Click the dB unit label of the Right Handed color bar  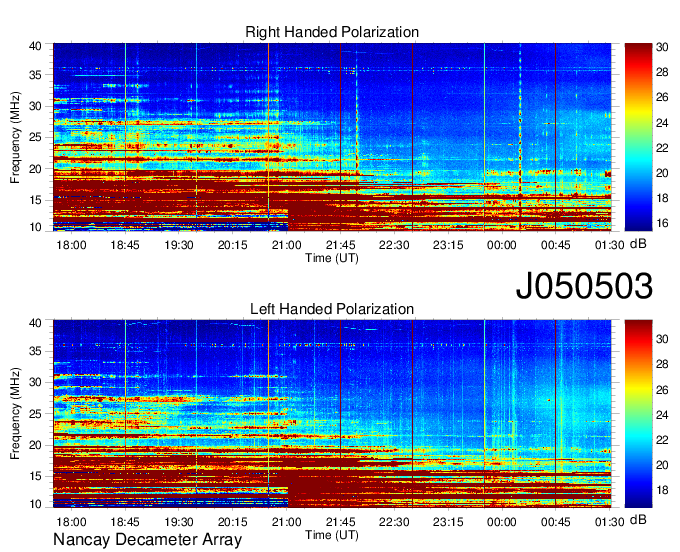(638, 244)
